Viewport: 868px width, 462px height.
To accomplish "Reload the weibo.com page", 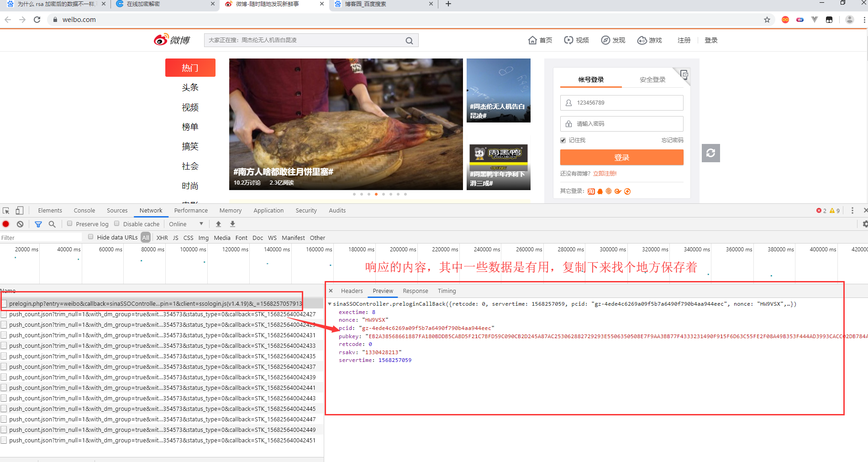I will point(37,20).
